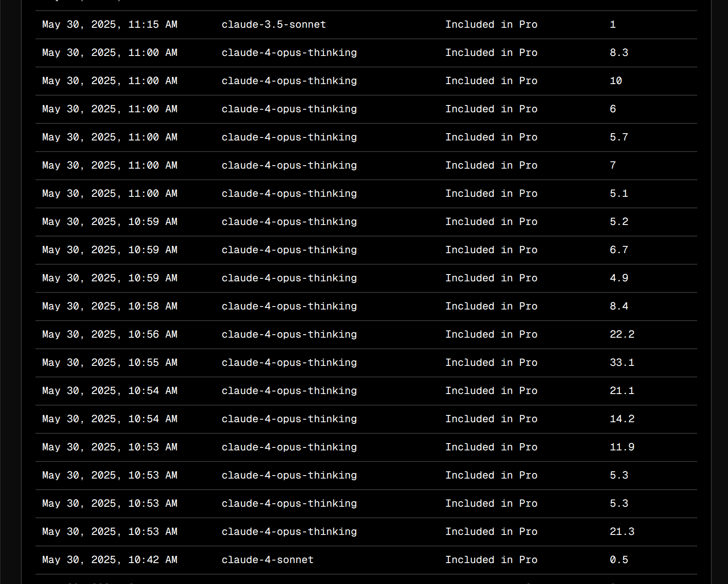Screen dimensions: 728x584
Task: Select the request value 8.3
Action: coord(619,53)
